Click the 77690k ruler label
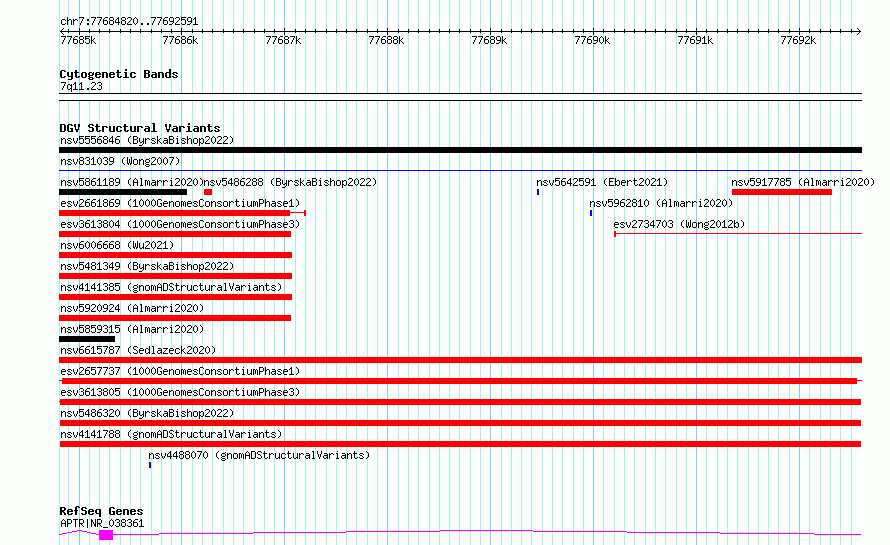 [x=592, y=40]
